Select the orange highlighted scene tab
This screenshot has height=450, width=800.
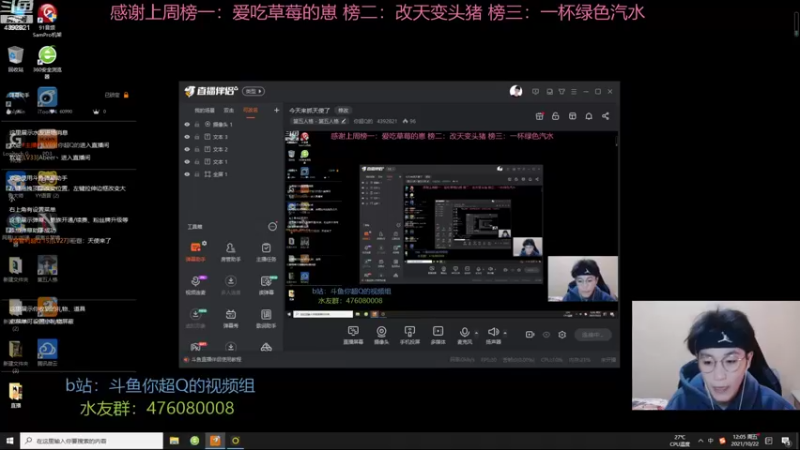pyautogui.click(x=251, y=110)
